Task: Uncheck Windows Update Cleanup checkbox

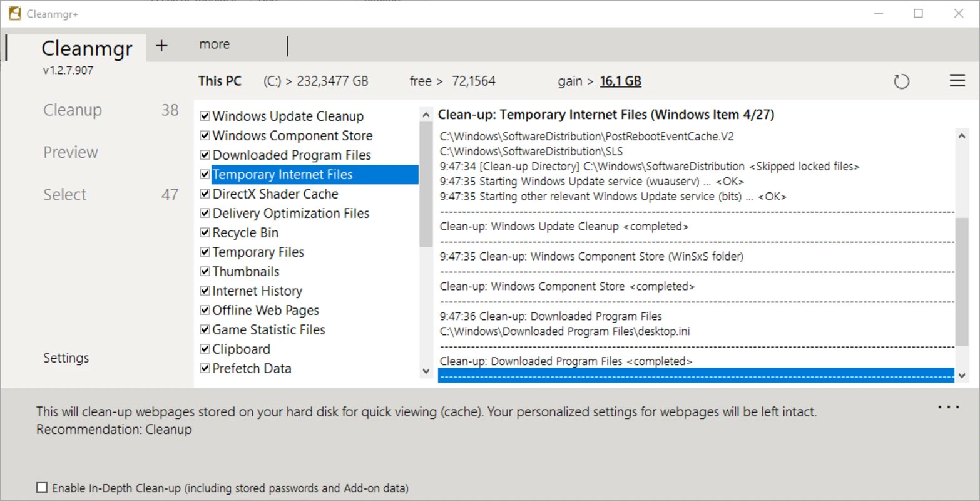Action: (x=205, y=116)
